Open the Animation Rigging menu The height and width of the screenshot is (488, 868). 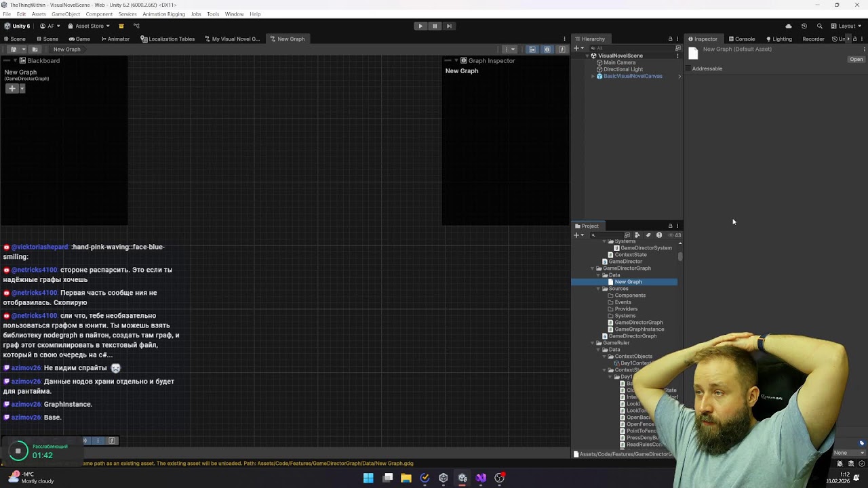click(163, 14)
